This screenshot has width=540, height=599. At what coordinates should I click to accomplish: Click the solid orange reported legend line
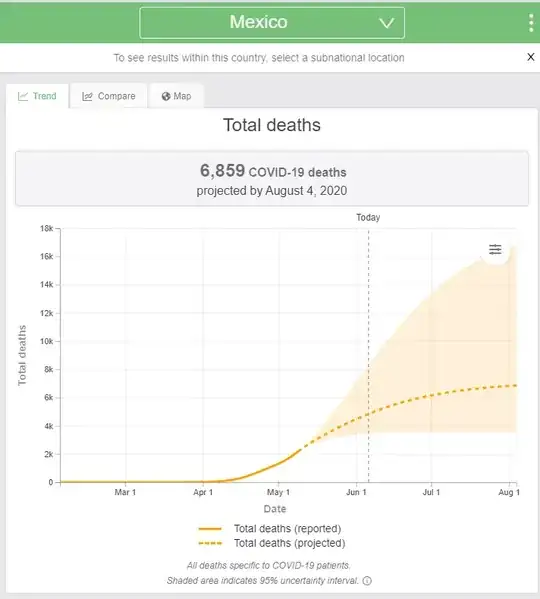coord(210,529)
